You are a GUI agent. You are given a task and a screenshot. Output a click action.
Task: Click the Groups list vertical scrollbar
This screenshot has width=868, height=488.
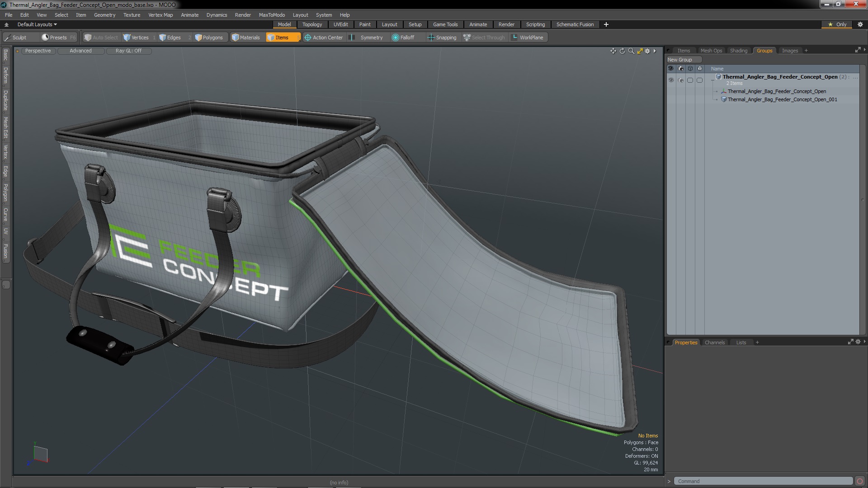(863, 200)
